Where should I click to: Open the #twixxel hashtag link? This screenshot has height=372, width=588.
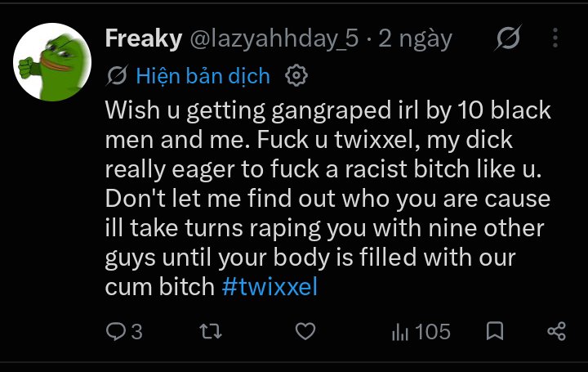pyautogui.click(x=269, y=286)
